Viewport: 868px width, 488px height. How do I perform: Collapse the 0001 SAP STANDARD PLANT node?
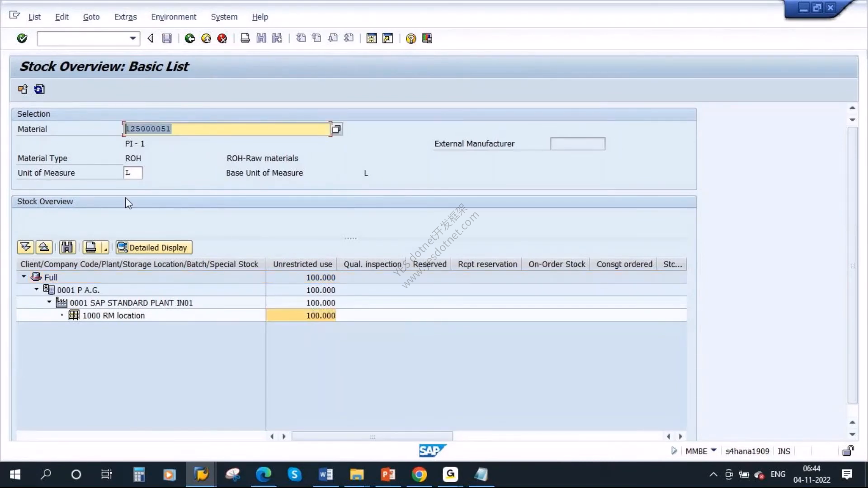(x=49, y=302)
